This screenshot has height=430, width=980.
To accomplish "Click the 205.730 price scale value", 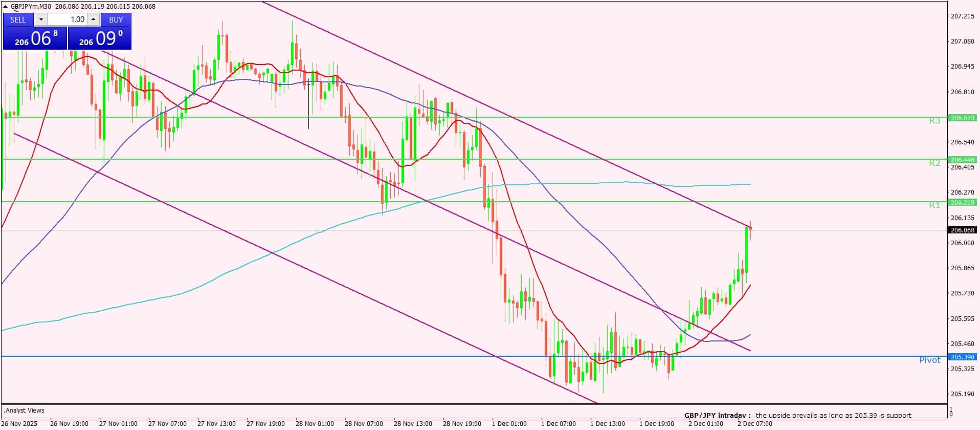I will point(962,293).
